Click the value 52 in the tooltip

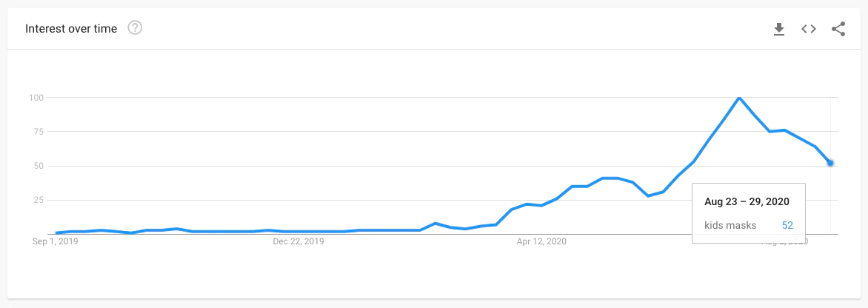click(787, 224)
